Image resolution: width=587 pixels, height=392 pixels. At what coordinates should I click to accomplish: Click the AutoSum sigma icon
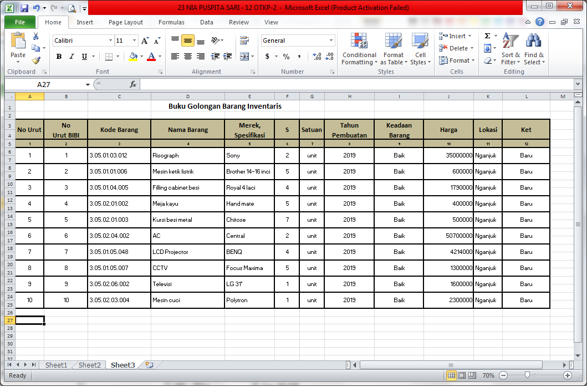coord(487,36)
